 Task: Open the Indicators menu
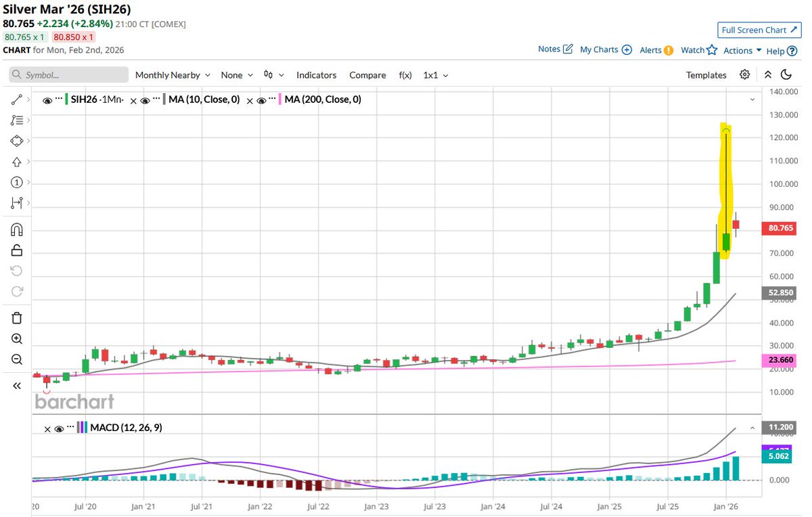click(x=316, y=75)
